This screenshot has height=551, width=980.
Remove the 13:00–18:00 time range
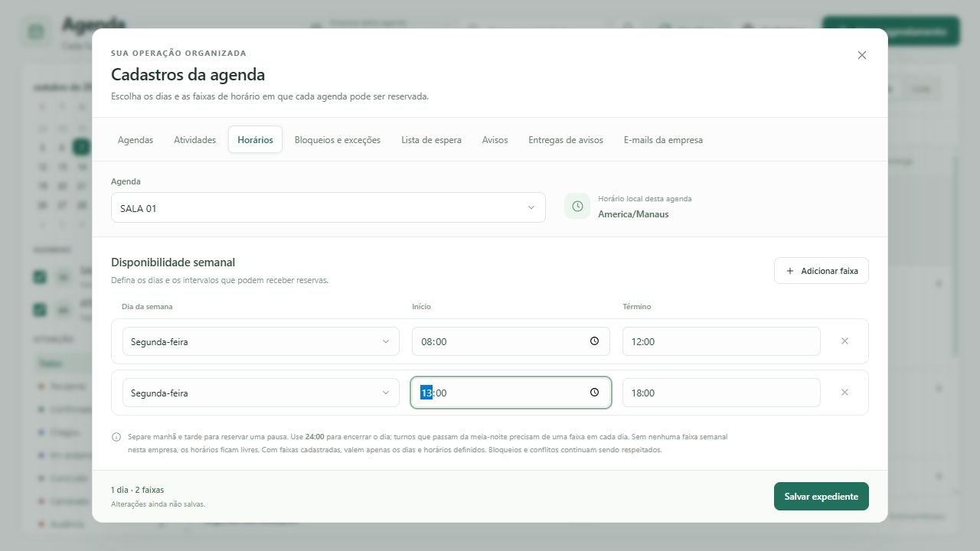[x=844, y=393]
